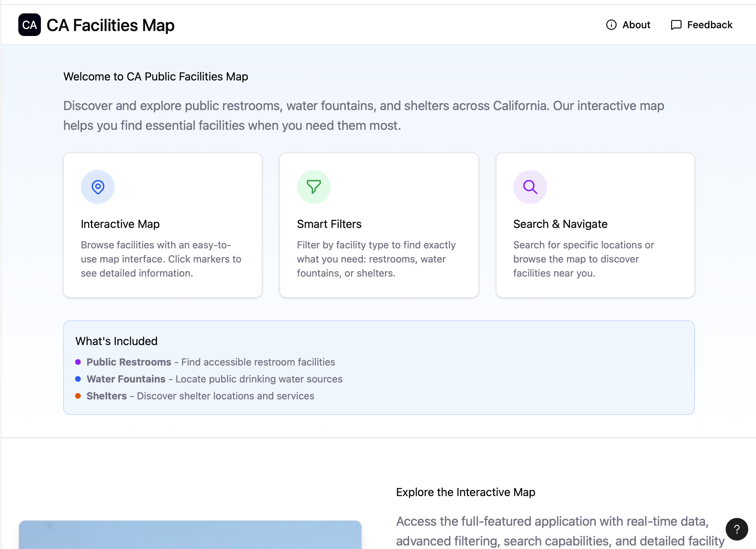Open the help question mark button

pyautogui.click(x=737, y=529)
